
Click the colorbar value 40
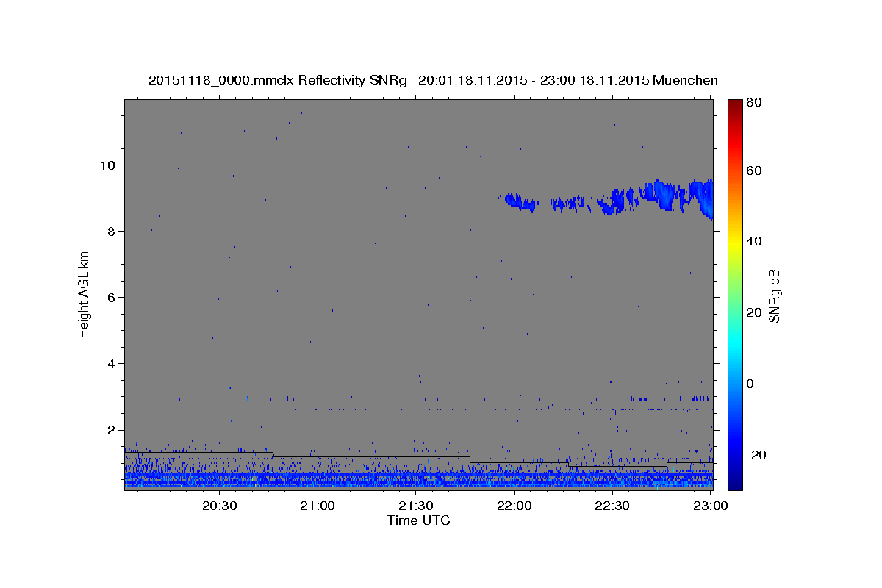point(755,241)
